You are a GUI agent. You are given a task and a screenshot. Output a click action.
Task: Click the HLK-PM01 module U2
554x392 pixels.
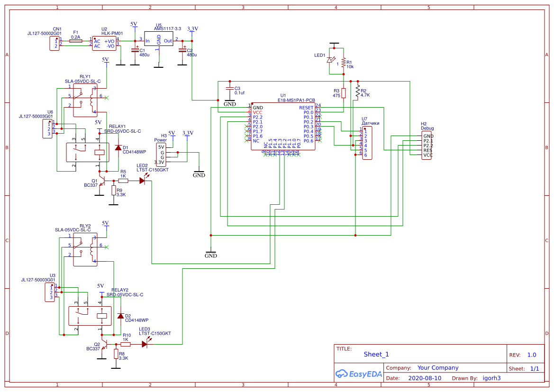[103, 44]
